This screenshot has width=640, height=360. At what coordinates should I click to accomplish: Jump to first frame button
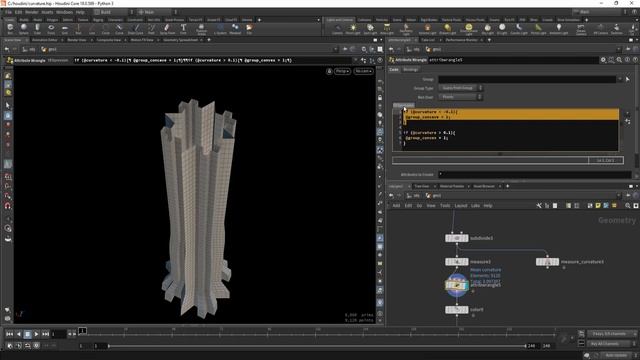point(9,334)
